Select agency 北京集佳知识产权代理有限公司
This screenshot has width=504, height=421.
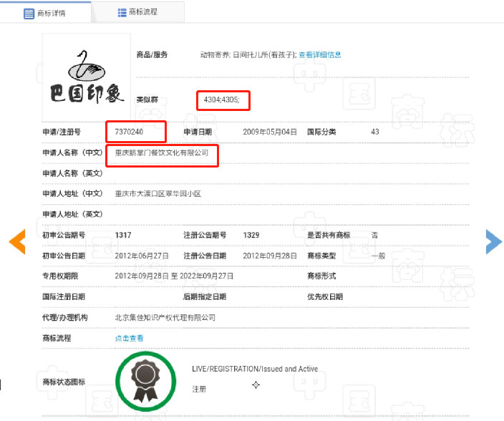[x=165, y=317]
